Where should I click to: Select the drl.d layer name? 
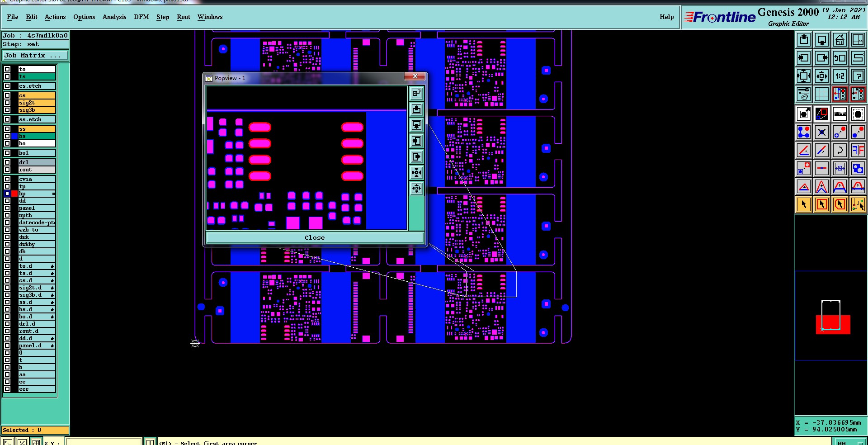coord(37,324)
